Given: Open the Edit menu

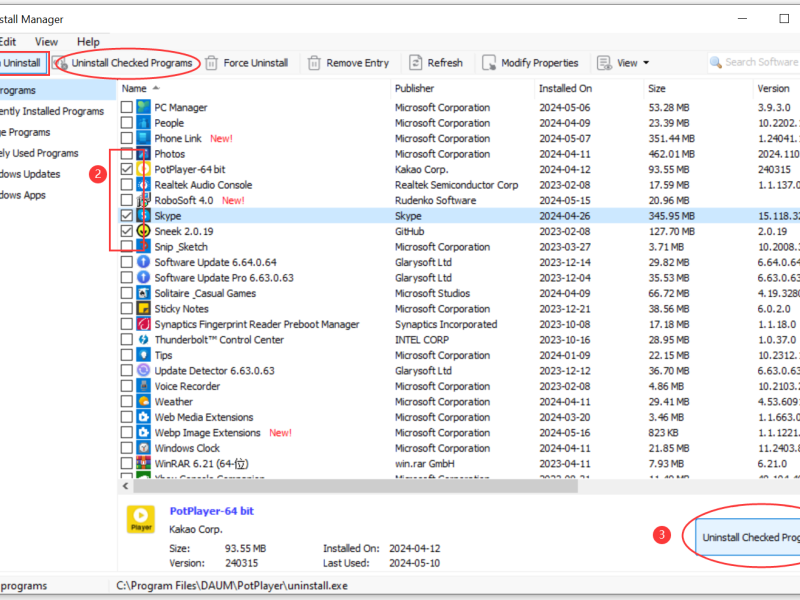Looking at the screenshot, I should pyautogui.click(x=8, y=42).
